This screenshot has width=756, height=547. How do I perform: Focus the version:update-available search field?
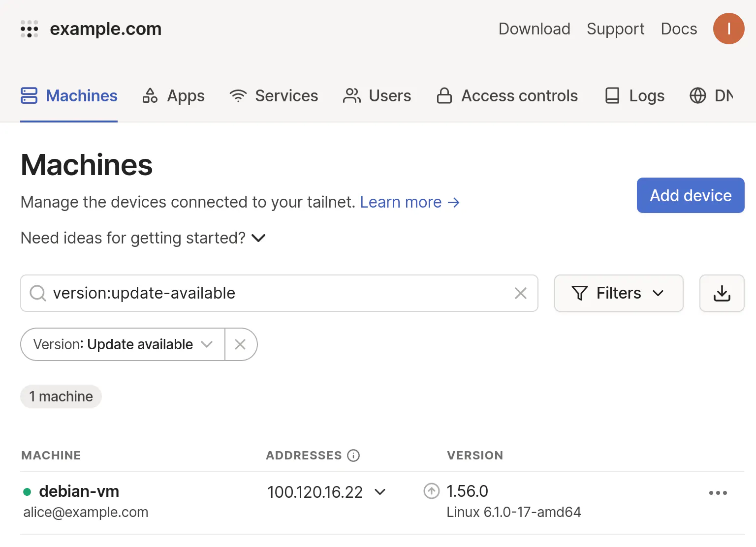coord(279,293)
